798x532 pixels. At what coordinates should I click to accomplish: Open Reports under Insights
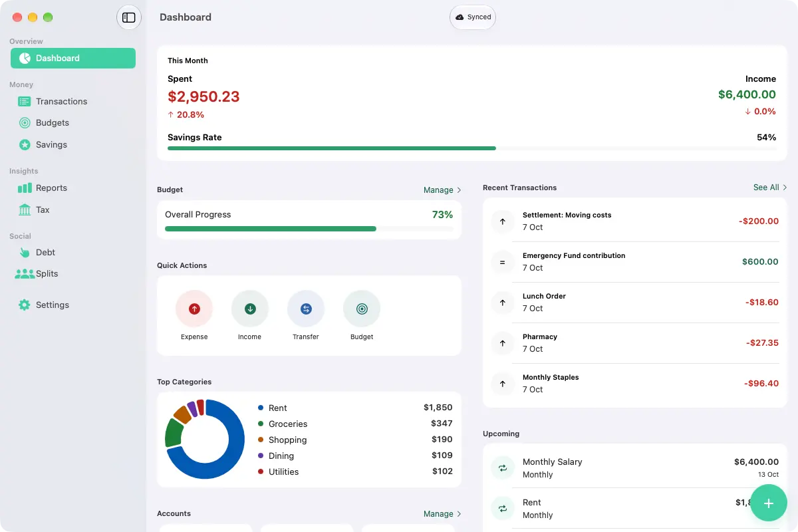[x=73, y=188]
